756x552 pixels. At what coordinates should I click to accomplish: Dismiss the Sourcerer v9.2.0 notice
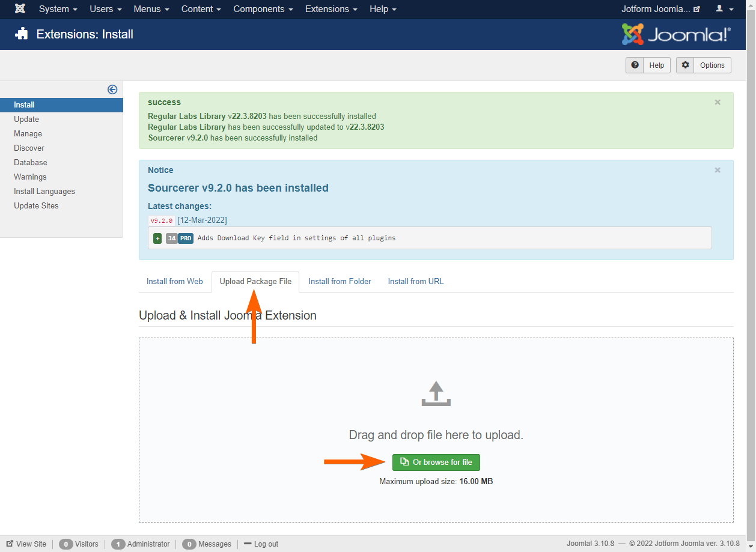click(x=717, y=170)
